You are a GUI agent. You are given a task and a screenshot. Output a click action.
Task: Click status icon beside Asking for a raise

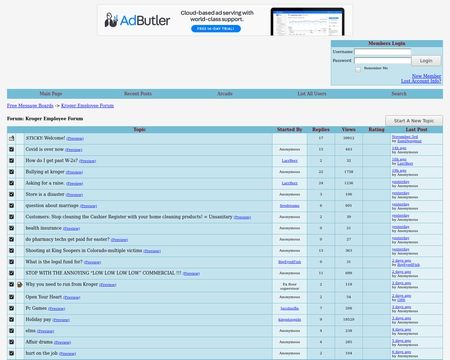point(12,183)
